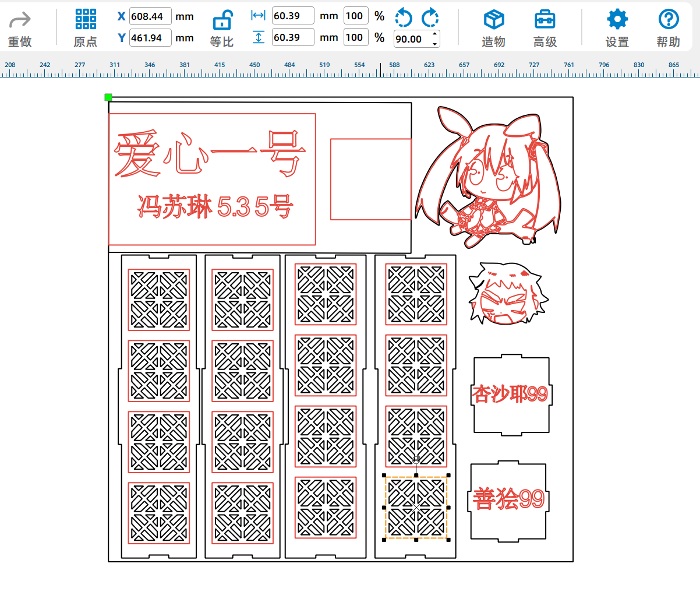Click the green origin marker on canvas

tap(108, 97)
